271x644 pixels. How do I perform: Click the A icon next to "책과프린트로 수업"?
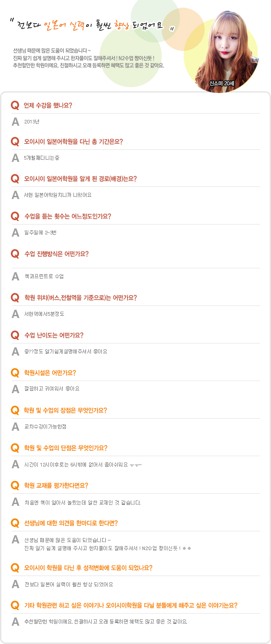[x=15, y=276]
